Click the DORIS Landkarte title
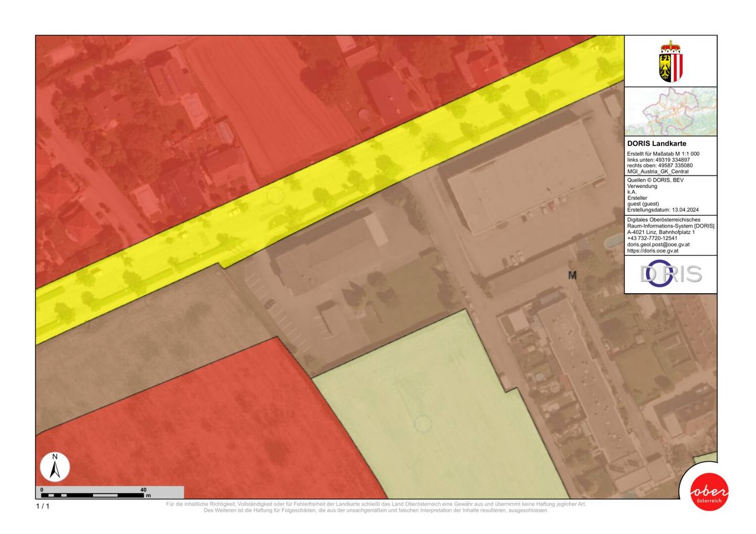The height and width of the screenshot is (534, 756). click(657, 143)
